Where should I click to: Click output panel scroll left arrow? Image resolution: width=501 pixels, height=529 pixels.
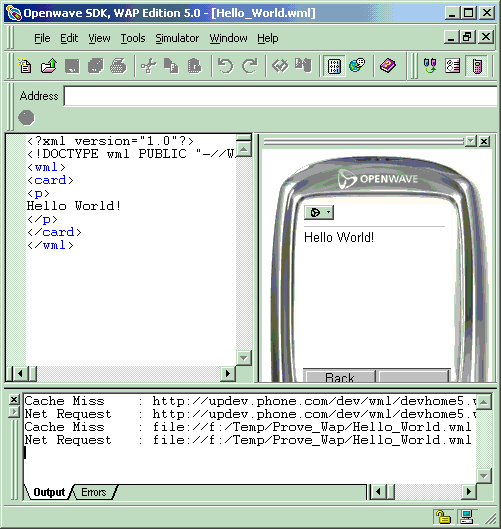point(378,492)
